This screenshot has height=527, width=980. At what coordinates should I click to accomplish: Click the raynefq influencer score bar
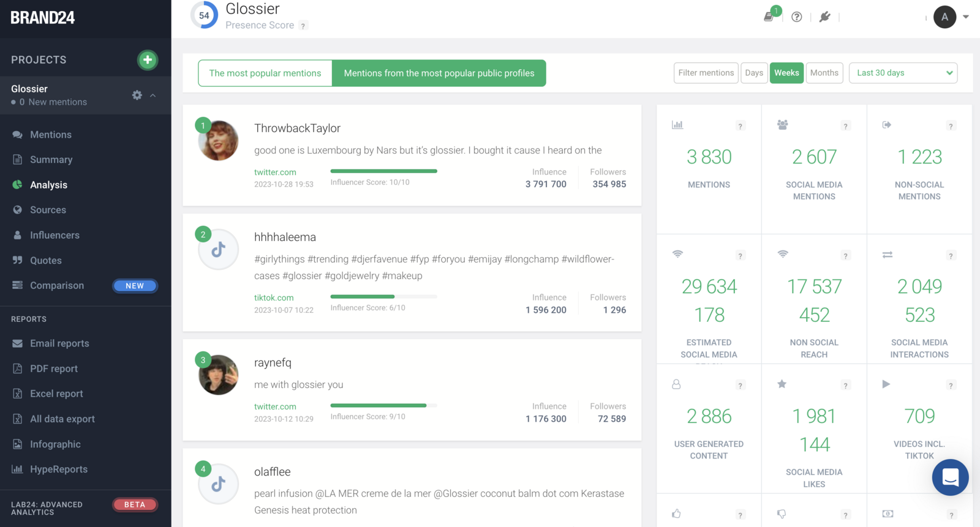pos(384,406)
